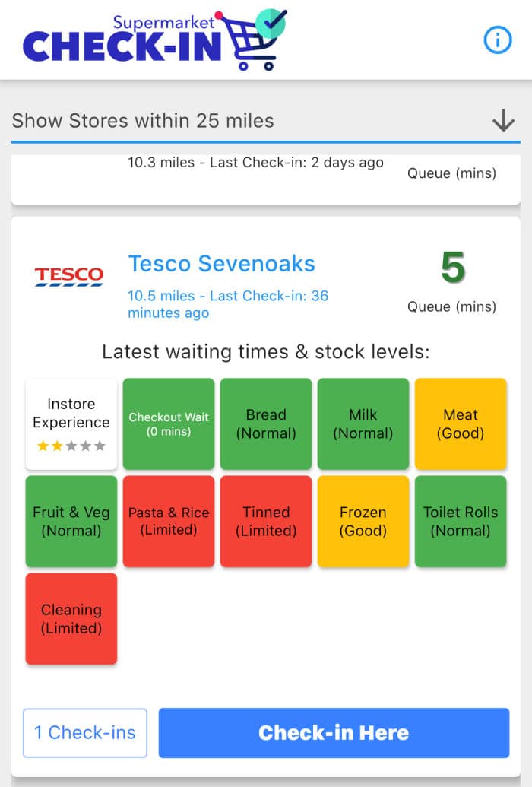The image size is (532, 787).
Task: Tap the Milk (Normal) tile
Action: (363, 424)
